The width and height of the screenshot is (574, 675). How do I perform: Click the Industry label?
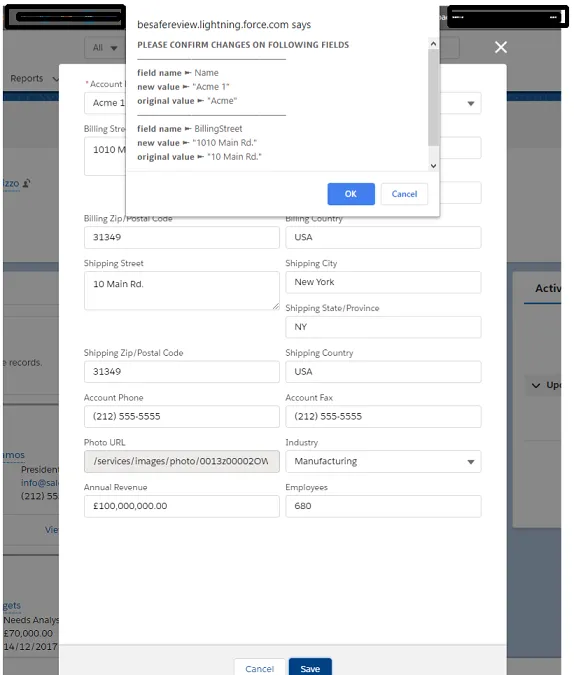[x=301, y=443]
